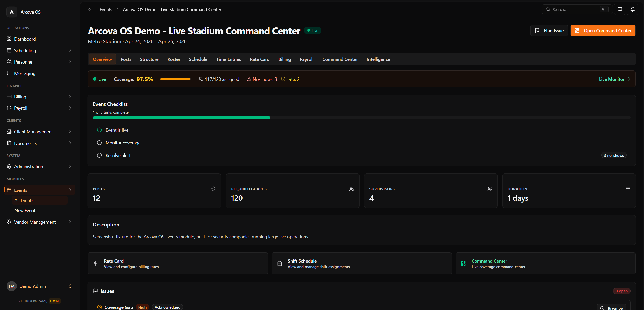Switch to the Structure tab
This screenshot has height=310, width=644.
point(149,59)
